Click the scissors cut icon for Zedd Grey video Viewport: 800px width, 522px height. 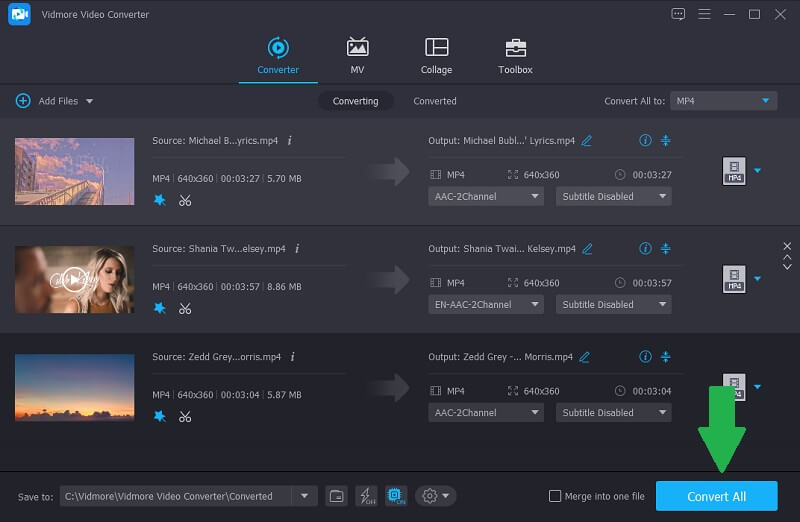point(185,416)
